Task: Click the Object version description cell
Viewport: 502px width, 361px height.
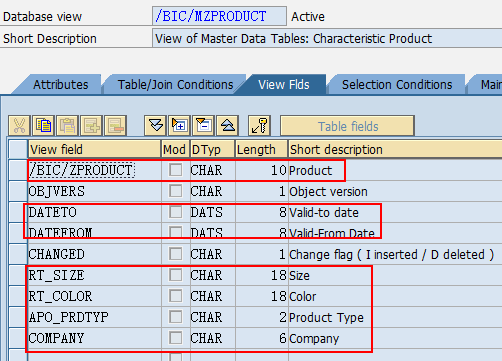Action: pos(395,191)
